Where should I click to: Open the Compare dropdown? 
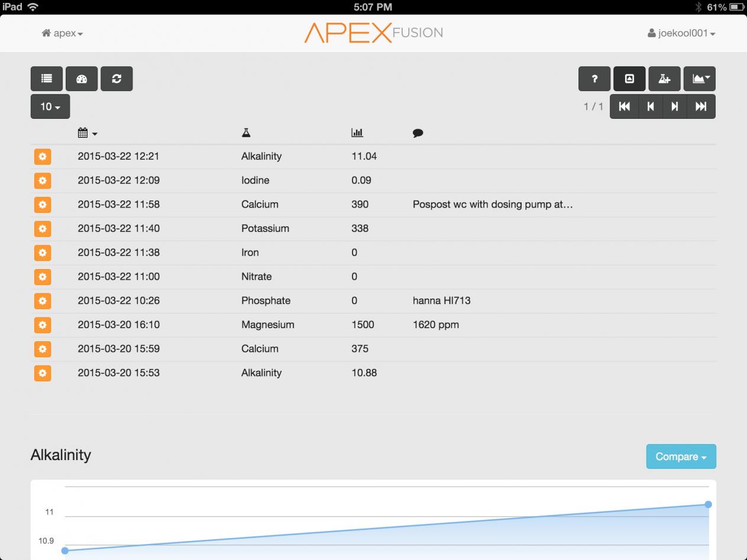tap(681, 457)
